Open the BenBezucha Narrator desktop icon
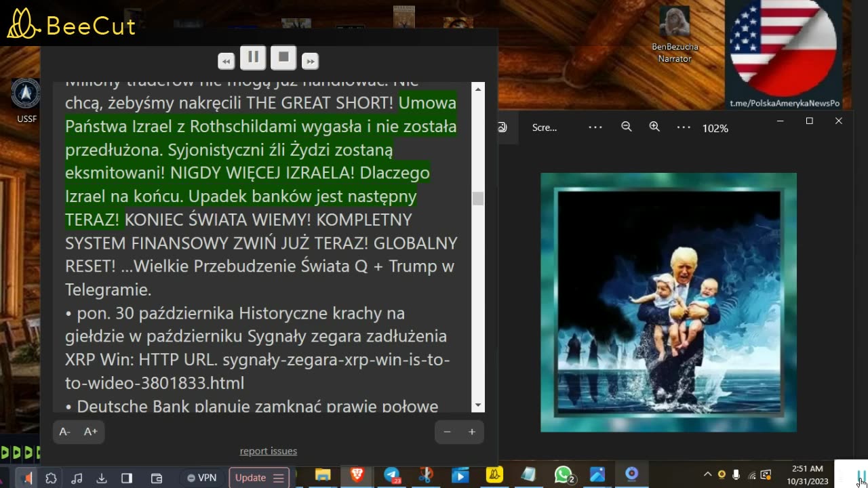 pyautogui.click(x=674, y=34)
